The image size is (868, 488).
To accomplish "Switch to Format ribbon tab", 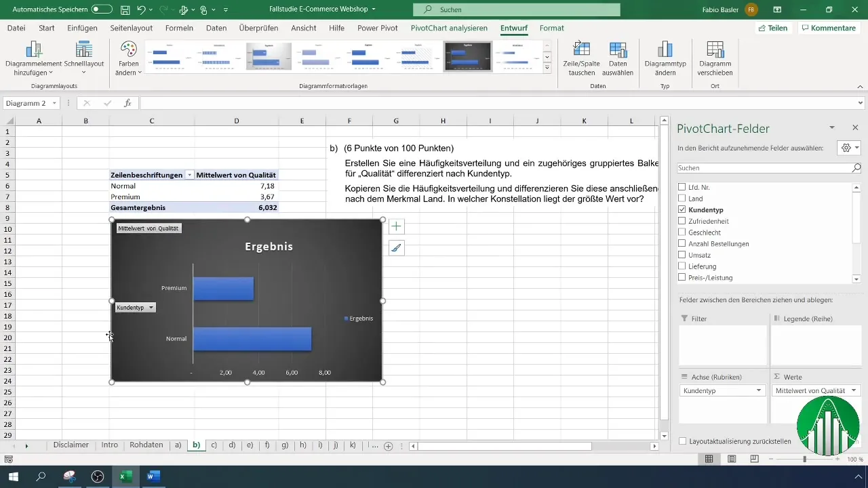I will (x=552, y=28).
